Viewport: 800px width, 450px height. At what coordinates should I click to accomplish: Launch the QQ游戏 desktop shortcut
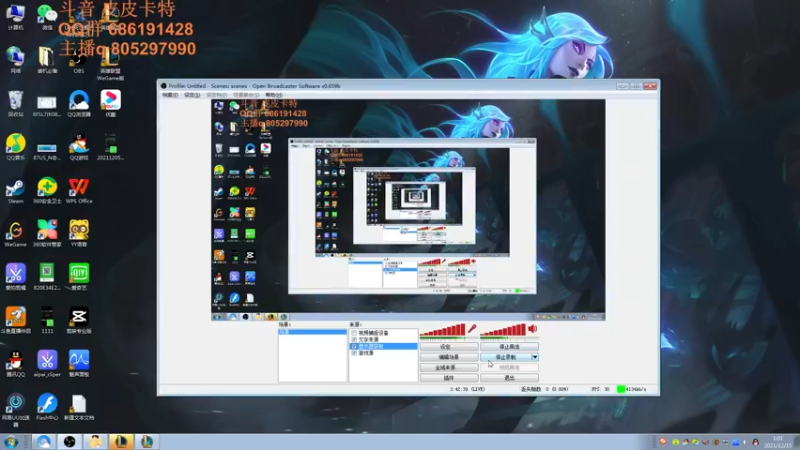[x=79, y=146]
